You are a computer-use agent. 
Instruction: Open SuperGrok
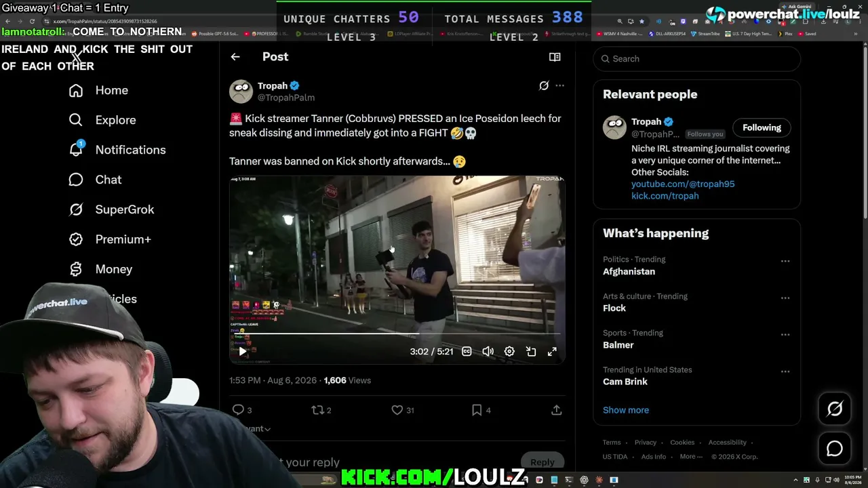pos(125,209)
